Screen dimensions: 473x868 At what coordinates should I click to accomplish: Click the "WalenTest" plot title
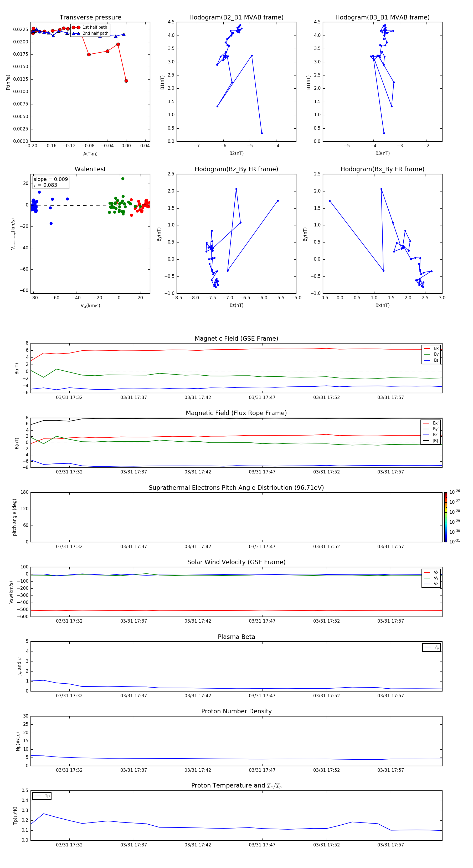click(x=90, y=169)
